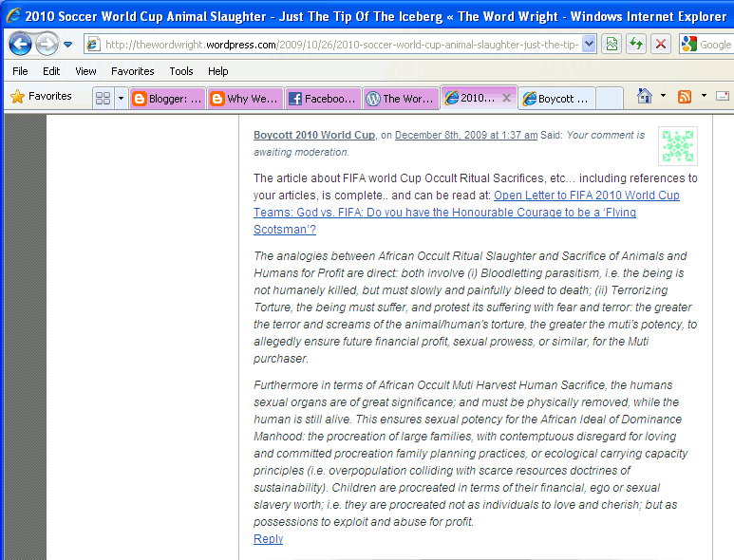Open the December 8th, 2009 comment permalink
Viewport: 734px width, 560px height.
tap(466, 135)
